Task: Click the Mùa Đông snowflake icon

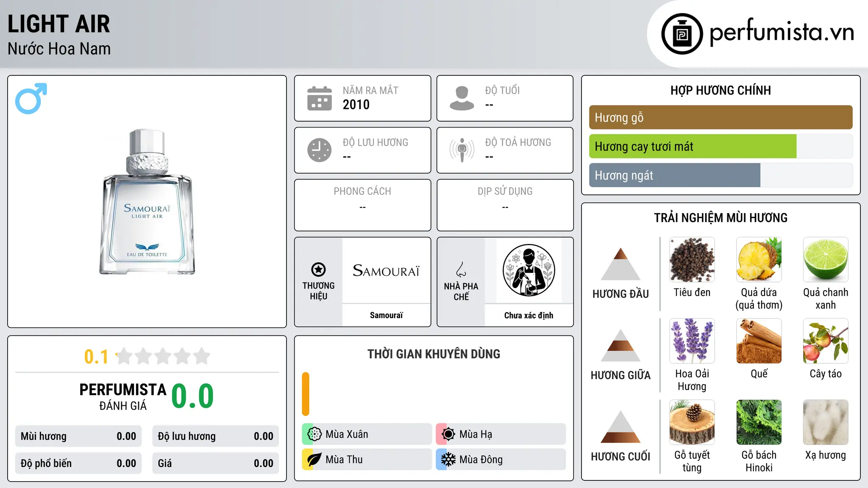Action: click(x=448, y=460)
